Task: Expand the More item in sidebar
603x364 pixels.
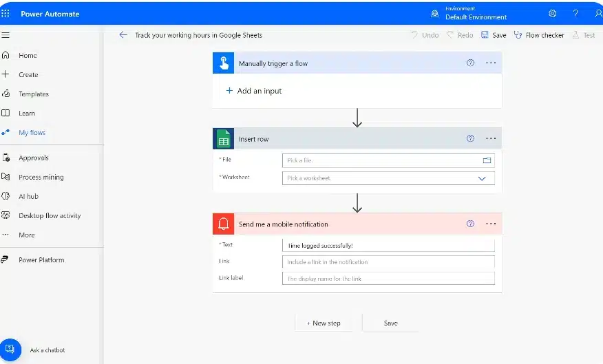Action: click(x=27, y=235)
